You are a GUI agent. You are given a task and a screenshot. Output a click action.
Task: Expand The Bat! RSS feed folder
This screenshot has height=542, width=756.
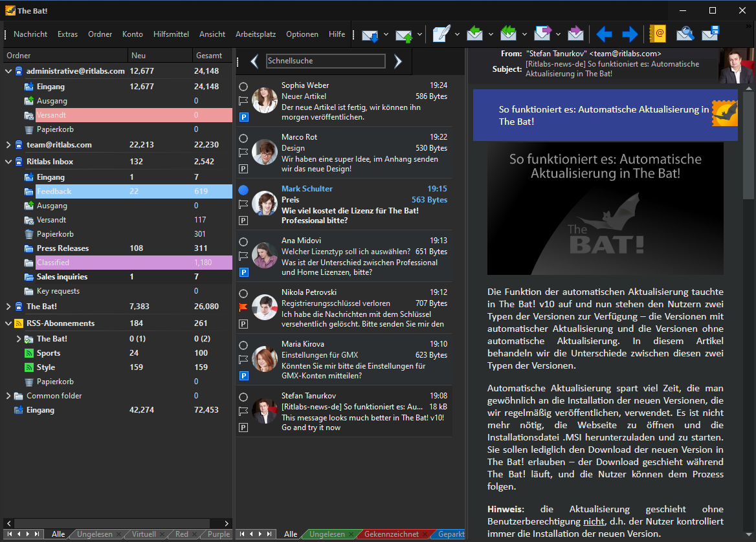tap(19, 339)
